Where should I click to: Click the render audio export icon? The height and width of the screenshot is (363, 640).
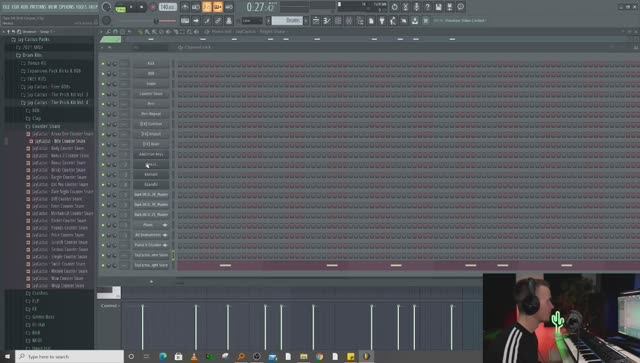(449, 7)
